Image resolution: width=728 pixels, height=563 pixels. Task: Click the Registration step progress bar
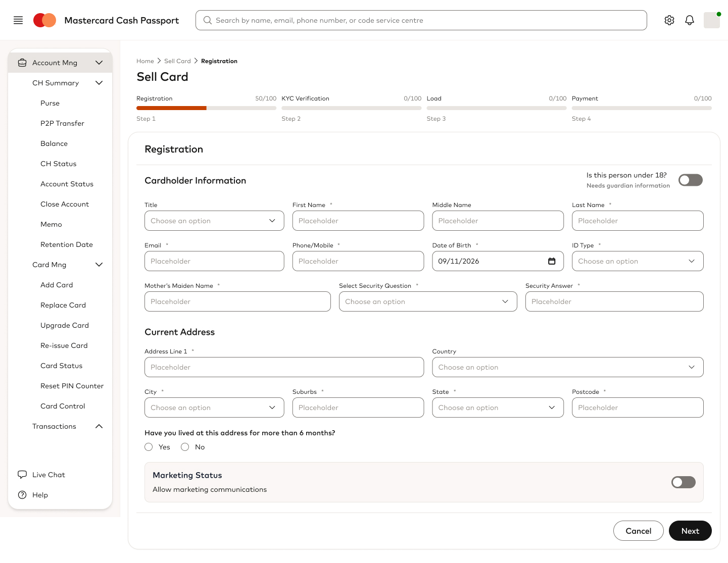click(206, 108)
